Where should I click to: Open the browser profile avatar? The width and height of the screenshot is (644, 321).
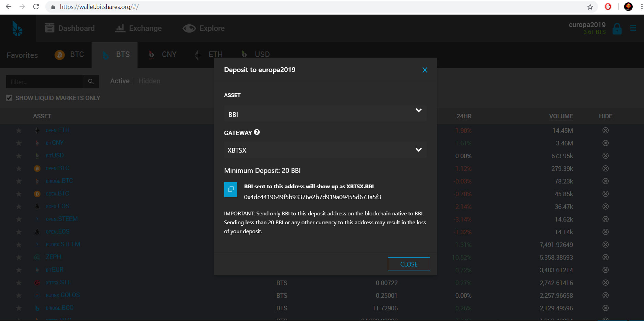pos(628,7)
